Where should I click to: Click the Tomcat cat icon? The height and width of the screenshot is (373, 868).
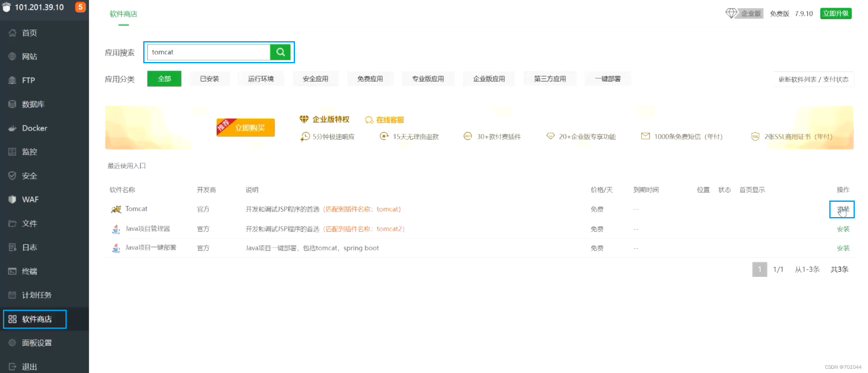pos(116,209)
